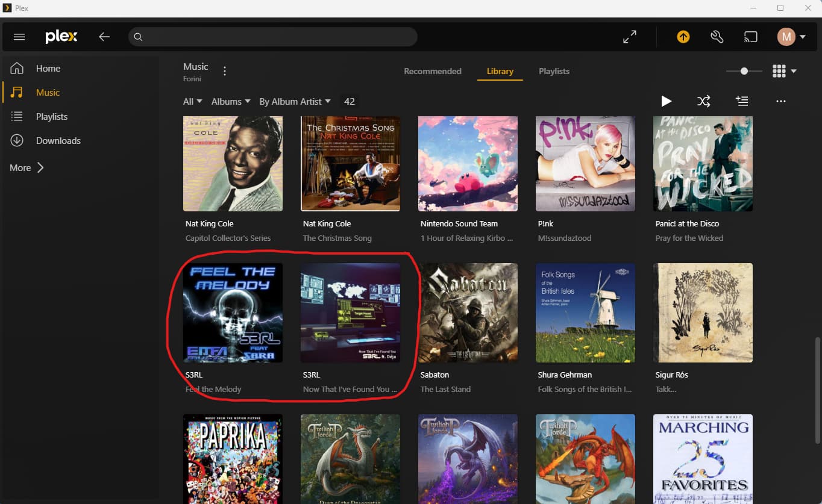This screenshot has width=822, height=504.
Task: Click the 42 album count badge
Action: [350, 102]
